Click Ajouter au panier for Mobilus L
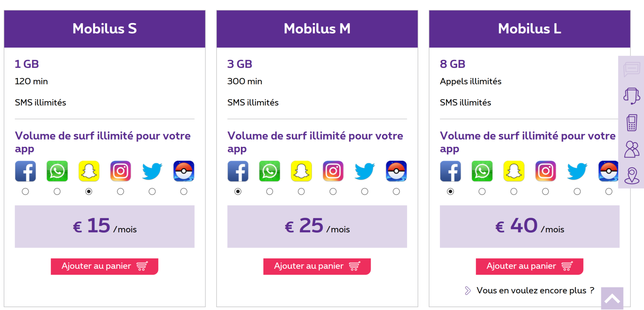644x310 pixels. coord(529,266)
